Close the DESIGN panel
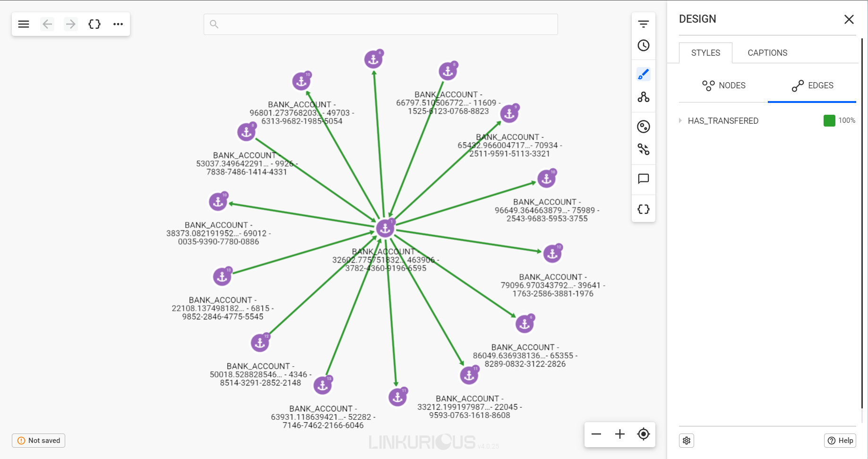This screenshot has width=868, height=459. 849,19
